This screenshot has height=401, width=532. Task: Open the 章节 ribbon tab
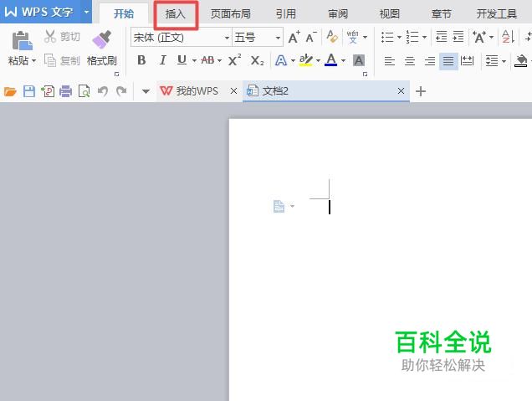442,13
